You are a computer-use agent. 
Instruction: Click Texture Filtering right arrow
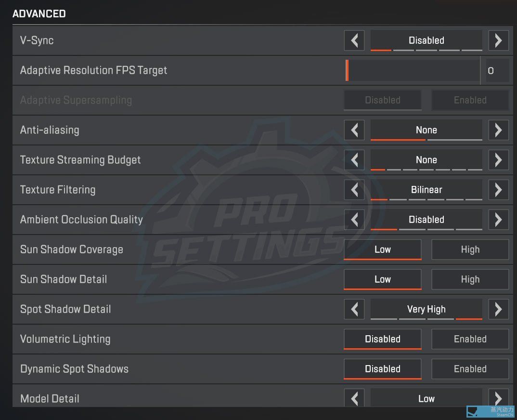(498, 190)
